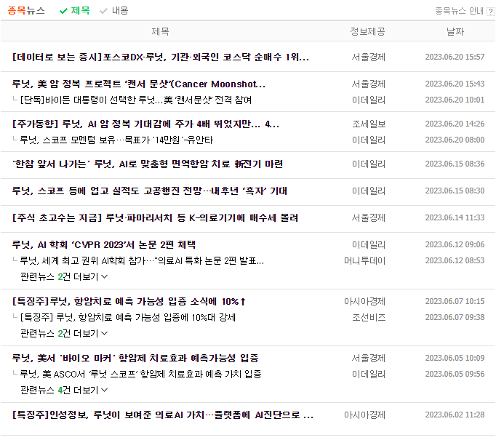The image size is (504, 440).
Task: Open the 종목뉴스 heading tab
Action: point(26,11)
